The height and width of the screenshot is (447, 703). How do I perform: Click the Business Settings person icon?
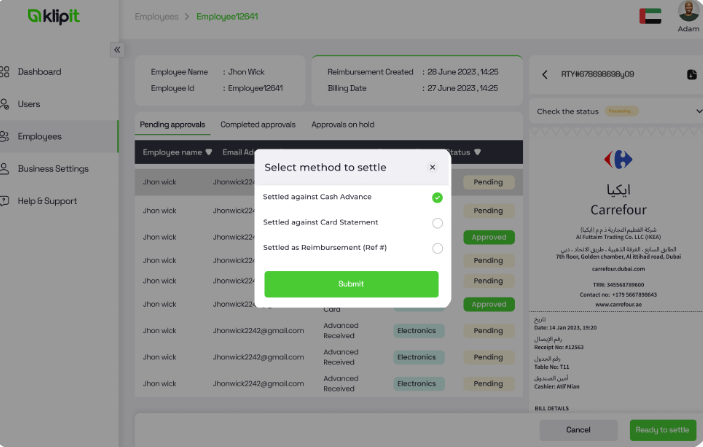pos(4,169)
